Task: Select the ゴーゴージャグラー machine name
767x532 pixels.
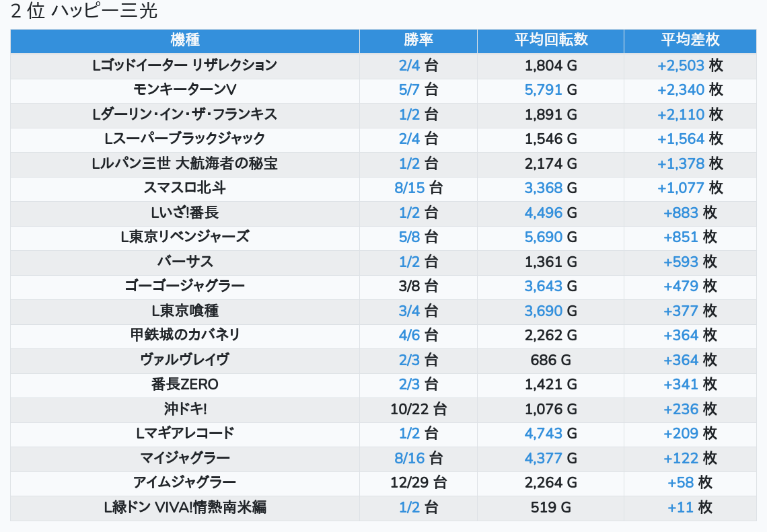Action: pyautogui.click(x=185, y=286)
